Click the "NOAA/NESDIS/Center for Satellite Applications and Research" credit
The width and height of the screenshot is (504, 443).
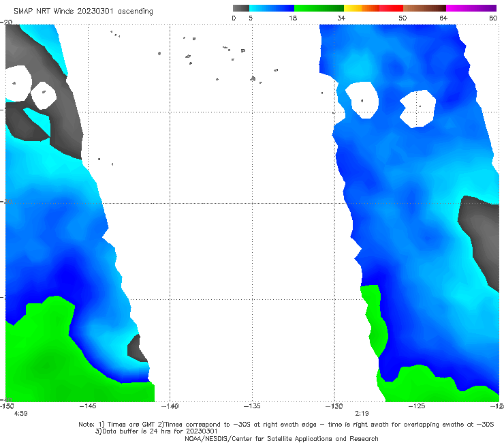[281, 439]
